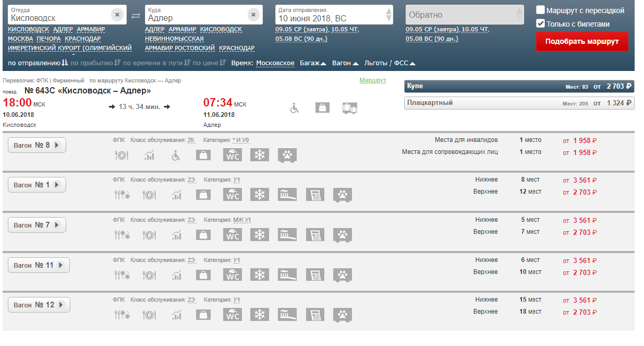Click the WC bio-toilet icon in Вагон № 7
Screen dimensions: 644x346
pyautogui.click(x=232, y=235)
